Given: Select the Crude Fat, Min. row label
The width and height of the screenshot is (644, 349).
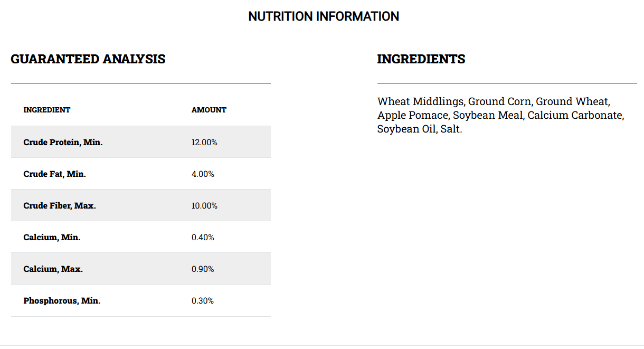Looking at the screenshot, I should tap(54, 174).
